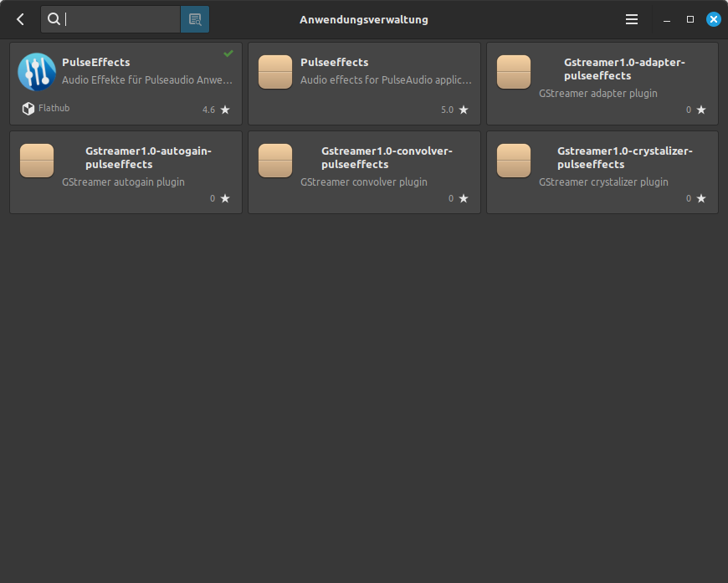Select the PulseEffects Flathub title

tap(96, 62)
